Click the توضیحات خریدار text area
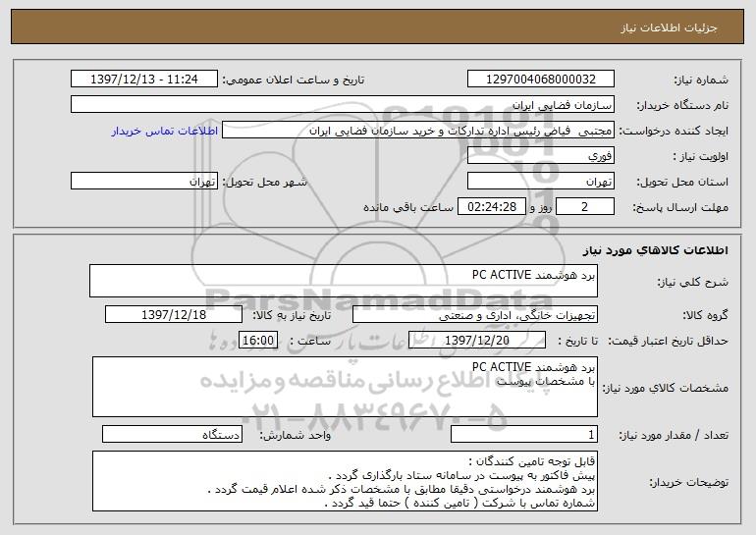Screen dimensions: 756x535 [x=345, y=481]
